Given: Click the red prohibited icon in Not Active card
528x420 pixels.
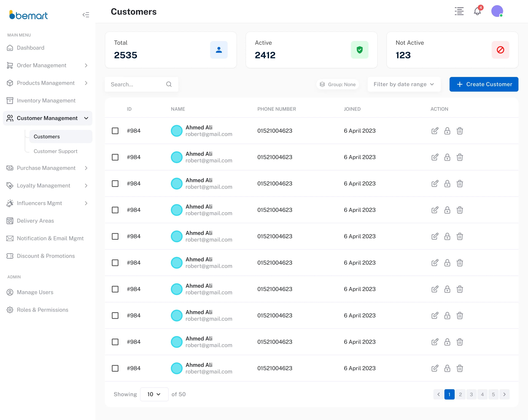Looking at the screenshot, I should point(500,50).
